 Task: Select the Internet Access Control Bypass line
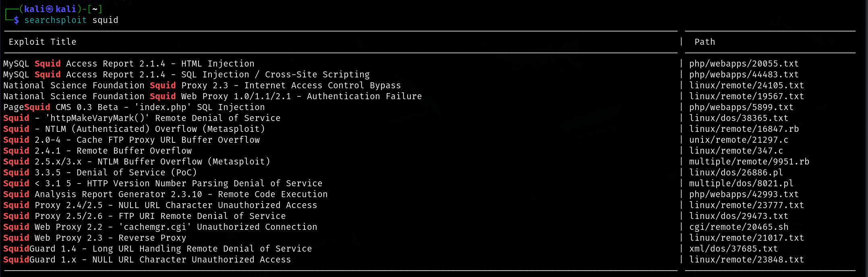click(202, 85)
